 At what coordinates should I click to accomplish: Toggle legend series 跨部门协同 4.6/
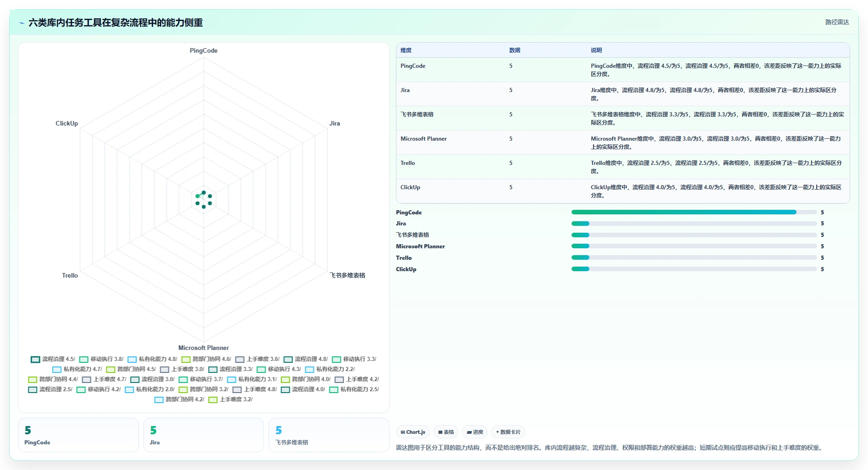(x=206, y=359)
